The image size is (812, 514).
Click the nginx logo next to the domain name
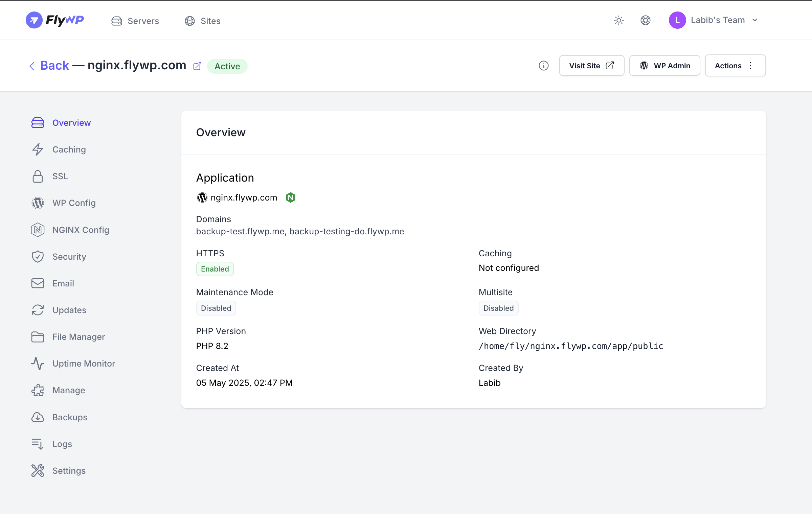click(x=291, y=197)
